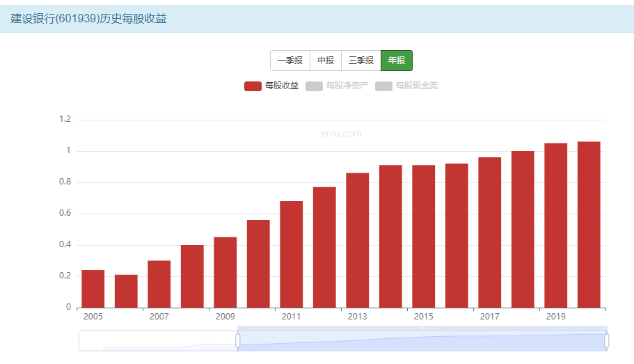Click the 2018 earnings bar
Viewport: 634px width, 364px height.
[x=523, y=229]
